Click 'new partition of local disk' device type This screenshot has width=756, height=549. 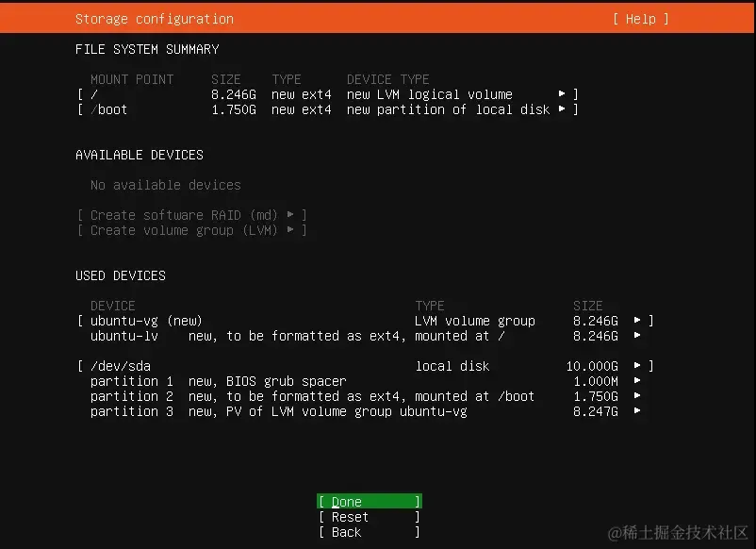point(449,110)
